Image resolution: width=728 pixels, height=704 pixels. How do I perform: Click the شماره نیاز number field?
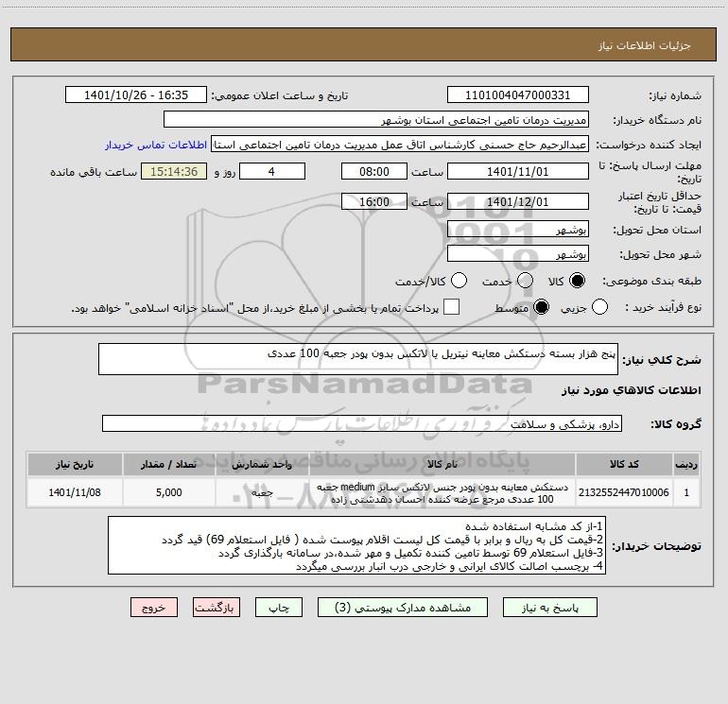[518, 95]
